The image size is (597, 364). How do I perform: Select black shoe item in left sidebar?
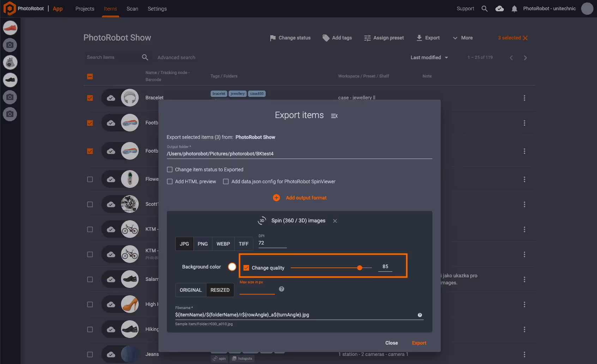[x=10, y=80]
